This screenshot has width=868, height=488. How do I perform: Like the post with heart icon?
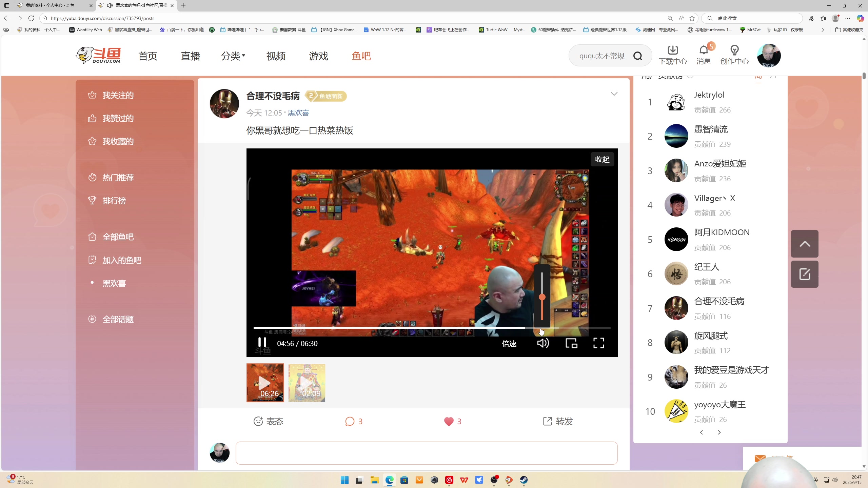(453, 421)
